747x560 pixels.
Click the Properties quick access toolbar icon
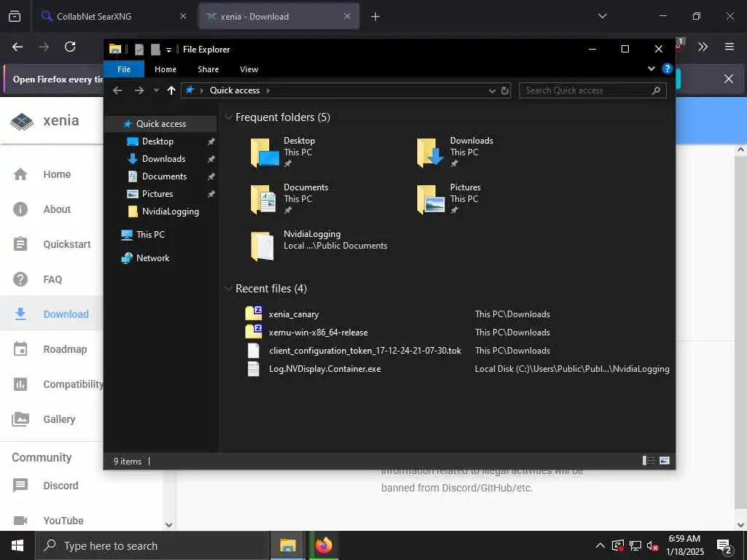click(x=139, y=49)
